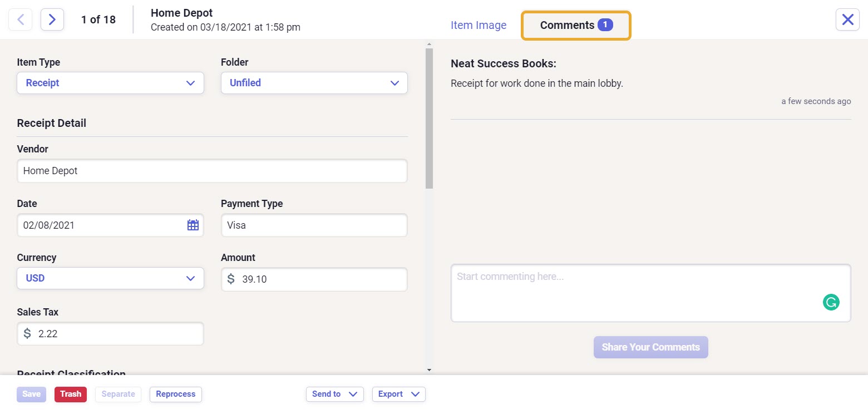The height and width of the screenshot is (414, 868).
Task: Click the Reprocess button
Action: coord(175,394)
